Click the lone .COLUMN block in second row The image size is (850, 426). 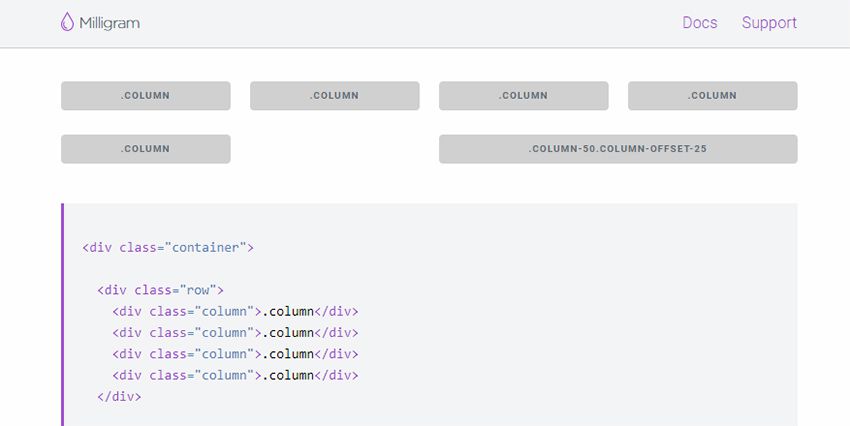tap(146, 149)
